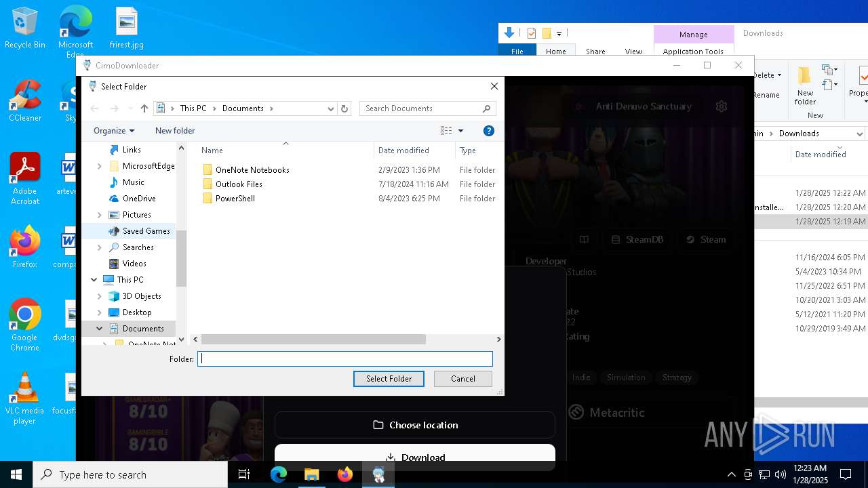
Task: Collapse the Documents tree node
Action: pyautogui.click(x=100, y=329)
